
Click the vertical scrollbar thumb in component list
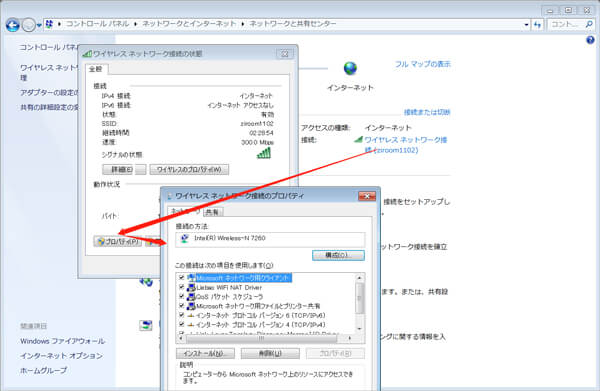(359, 298)
